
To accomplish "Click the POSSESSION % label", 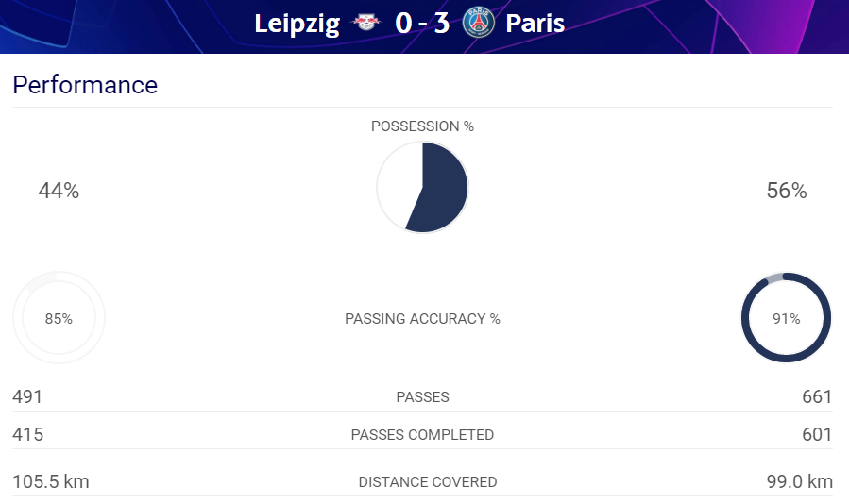I will coord(422,126).
